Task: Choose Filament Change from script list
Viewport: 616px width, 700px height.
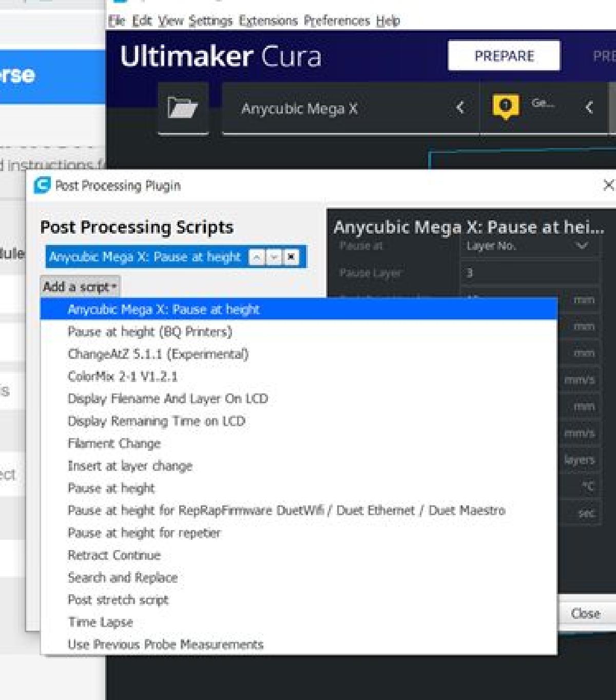Action: tap(114, 443)
